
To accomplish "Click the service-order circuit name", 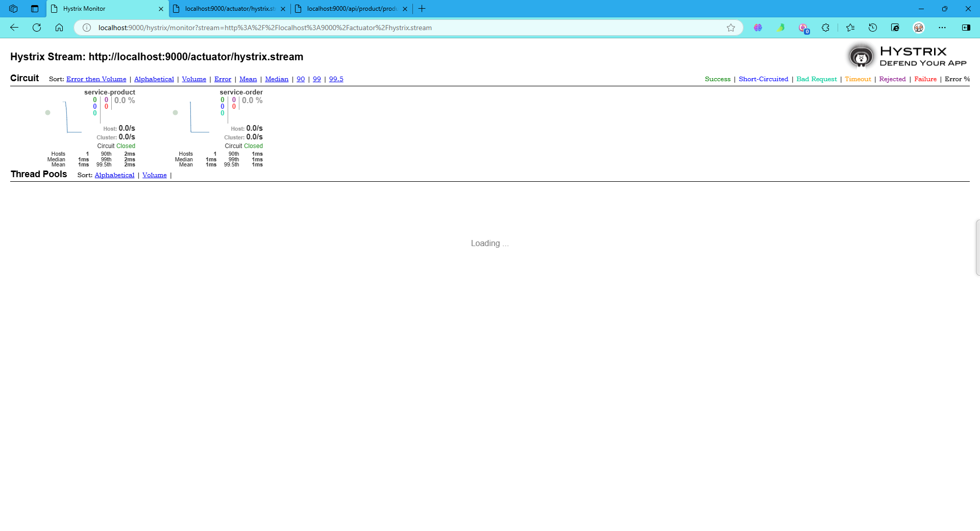I will pyautogui.click(x=241, y=92).
